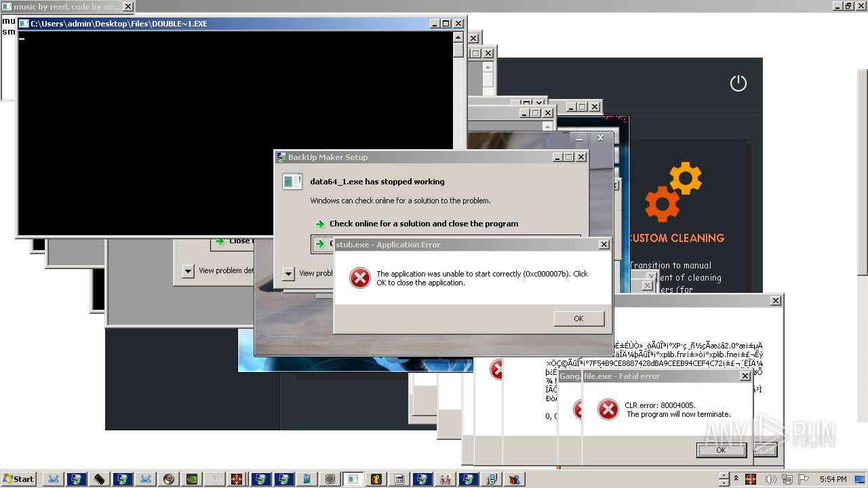Click the BackUp Maker Setup title bar icon

281,157
